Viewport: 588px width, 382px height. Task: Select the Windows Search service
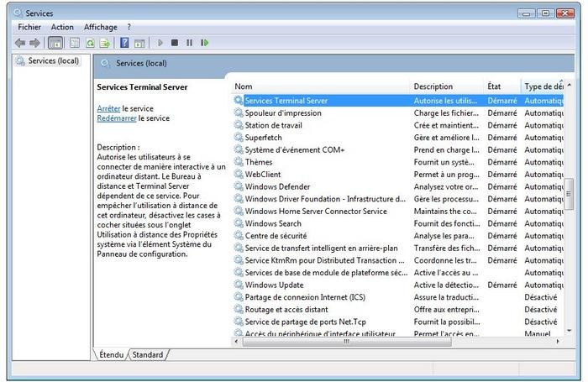(x=398, y=223)
